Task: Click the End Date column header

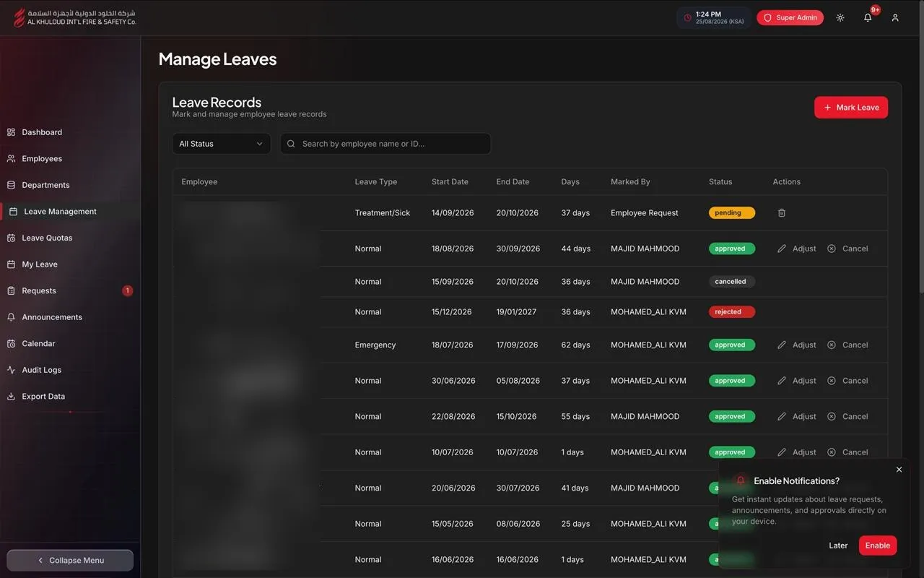Action: (513, 182)
